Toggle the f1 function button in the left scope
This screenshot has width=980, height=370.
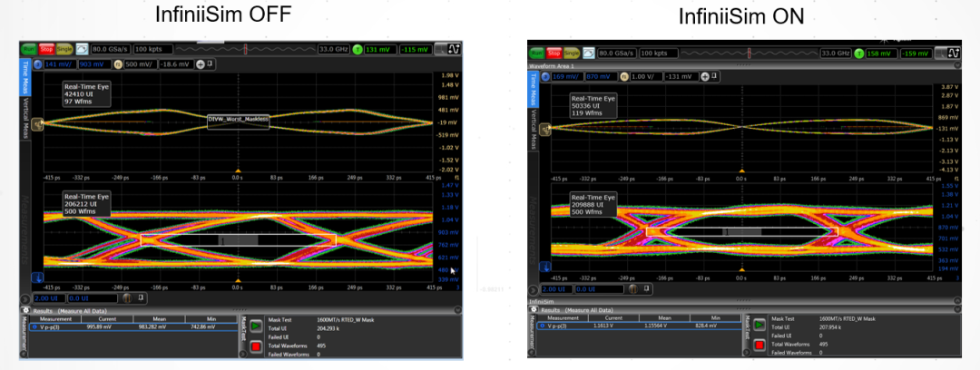118,63
